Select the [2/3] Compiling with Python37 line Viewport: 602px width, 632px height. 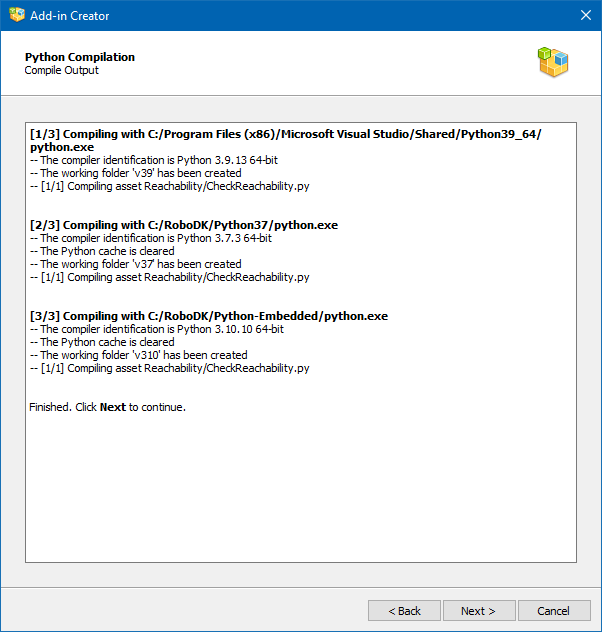tap(184, 225)
